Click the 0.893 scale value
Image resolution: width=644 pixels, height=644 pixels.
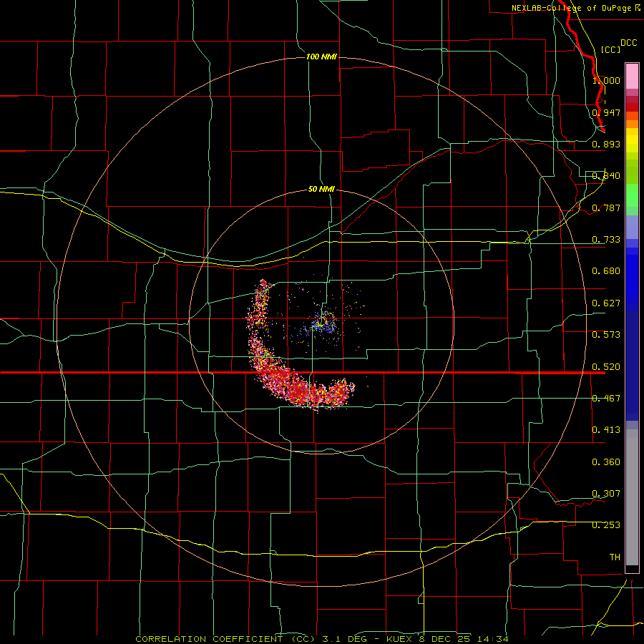pyautogui.click(x=606, y=144)
